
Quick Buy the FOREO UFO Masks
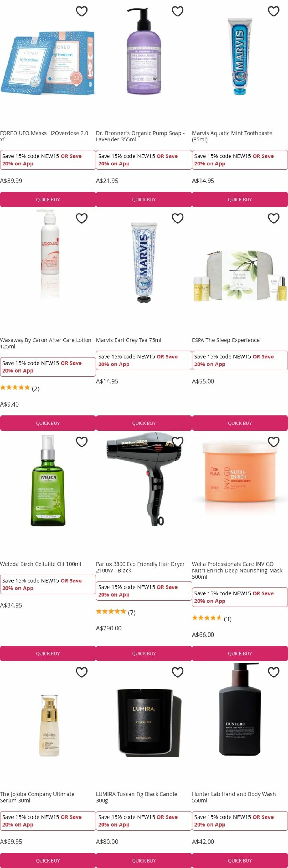tap(48, 199)
